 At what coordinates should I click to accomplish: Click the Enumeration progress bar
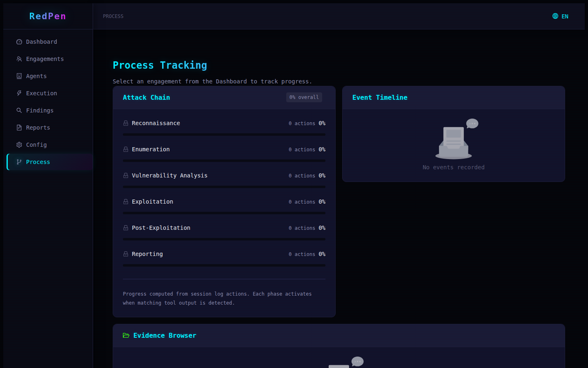pyautogui.click(x=224, y=161)
